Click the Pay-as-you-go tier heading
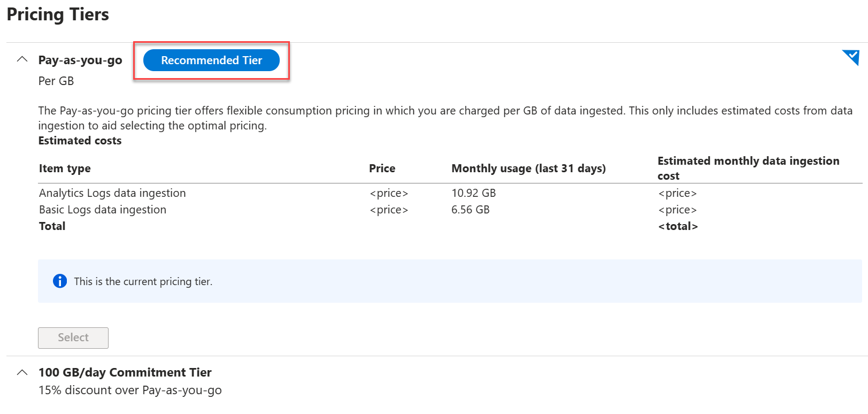 coord(80,60)
